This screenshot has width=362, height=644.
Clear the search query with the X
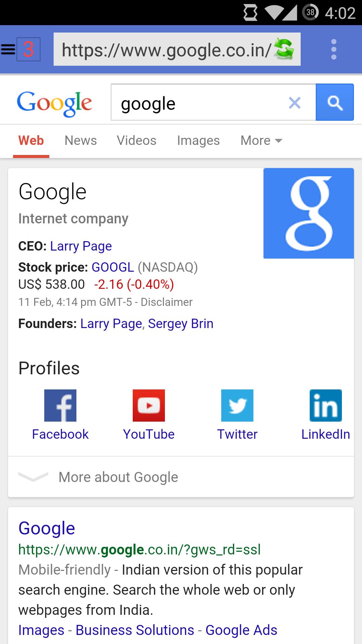tap(295, 103)
